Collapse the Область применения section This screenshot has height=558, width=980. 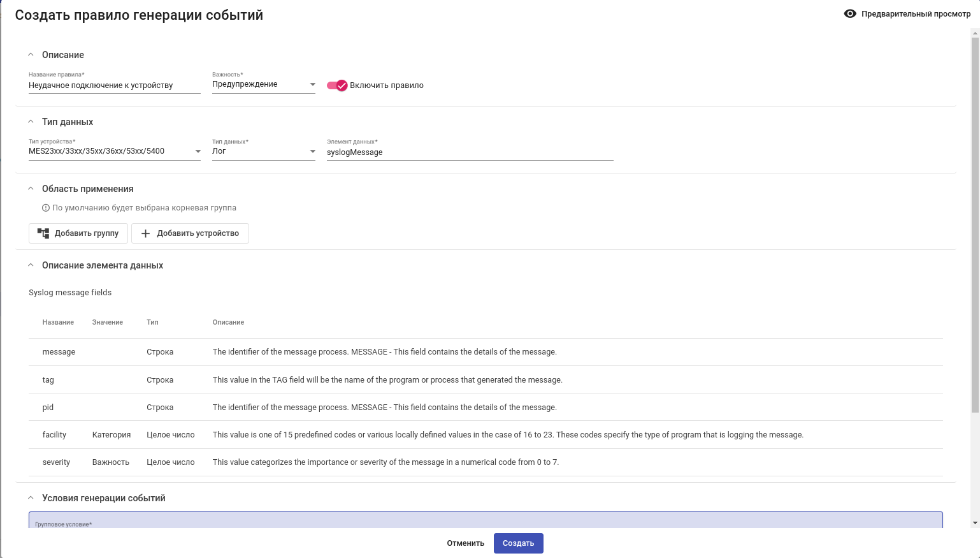tap(31, 189)
